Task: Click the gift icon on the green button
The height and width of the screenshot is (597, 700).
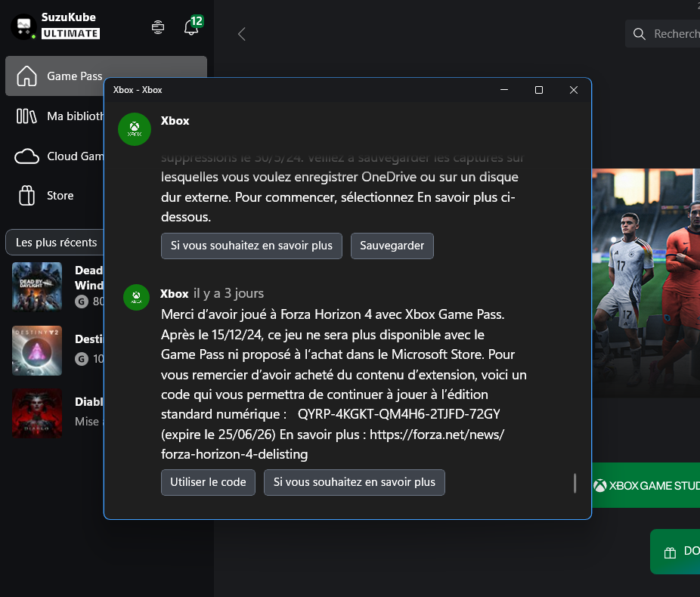Action: pyautogui.click(x=670, y=553)
